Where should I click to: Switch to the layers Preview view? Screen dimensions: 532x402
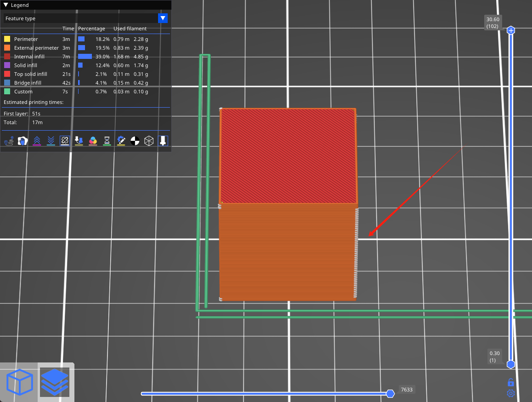(x=55, y=382)
